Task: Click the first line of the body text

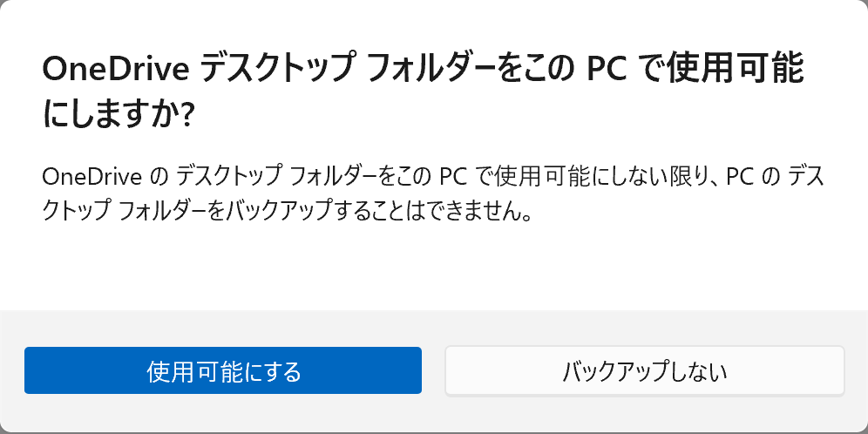Action: pos(433,179)
